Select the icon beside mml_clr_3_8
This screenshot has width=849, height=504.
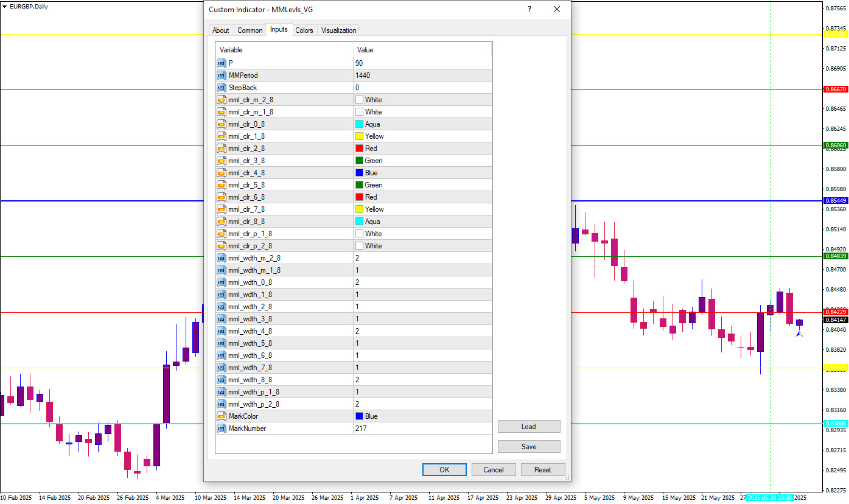click(x=222, y=161)
